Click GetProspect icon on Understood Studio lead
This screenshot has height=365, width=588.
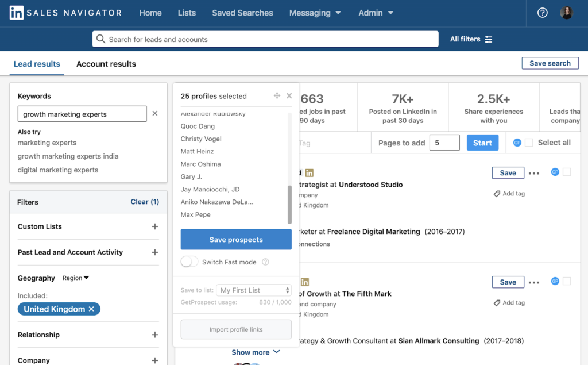point(555,172)
